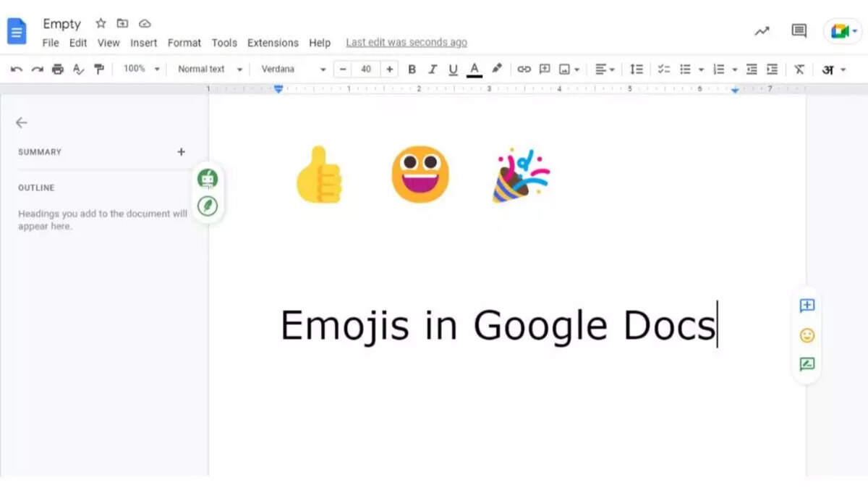Screen dimensions: 868x488
Task: Click the Clear formatting icon
Action: [799, 70]
